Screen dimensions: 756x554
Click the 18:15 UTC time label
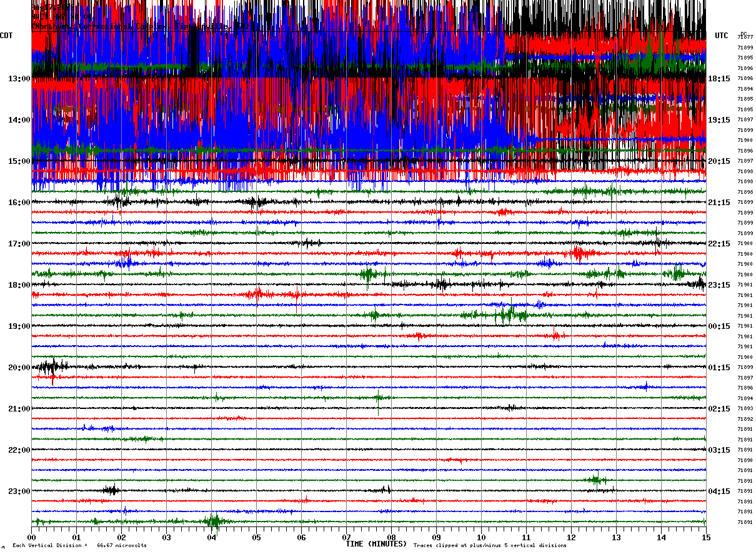(719, 79)
